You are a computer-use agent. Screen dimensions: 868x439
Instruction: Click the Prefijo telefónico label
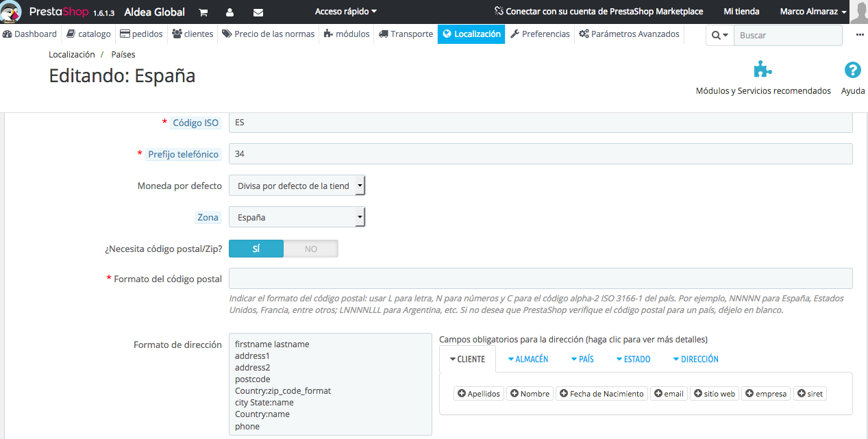(183, 154)
